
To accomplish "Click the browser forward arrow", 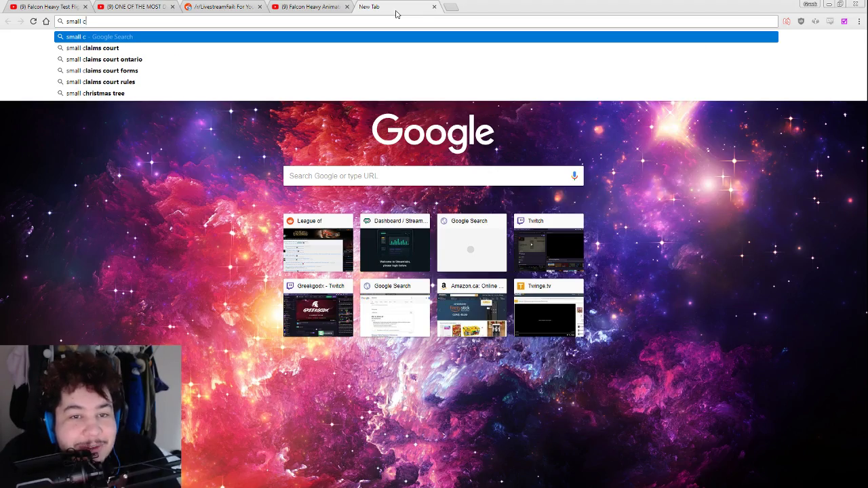I will click(20, 21).
